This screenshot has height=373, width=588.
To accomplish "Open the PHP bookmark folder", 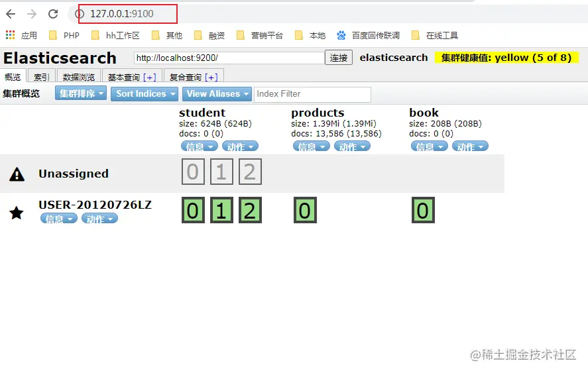I will [64, 35].
